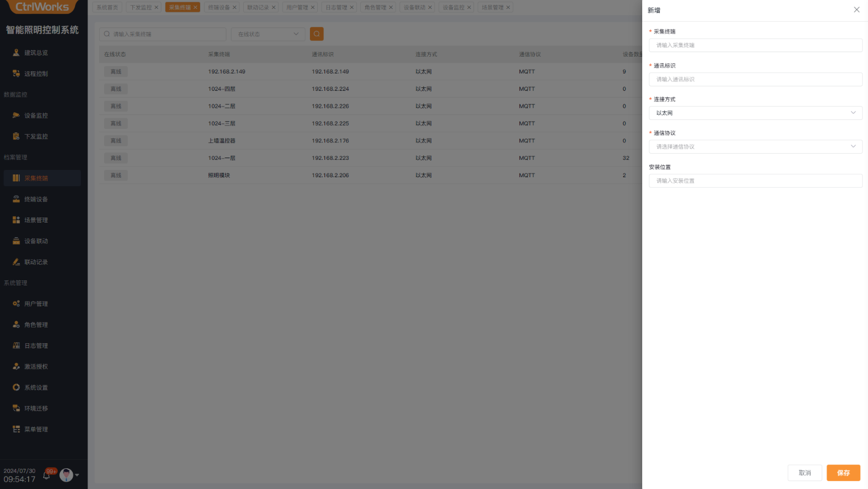The image size is (868, 489).
Task: Click the 系统设置 gear icon
Action: pyautogui.click(x=16, y=387)
